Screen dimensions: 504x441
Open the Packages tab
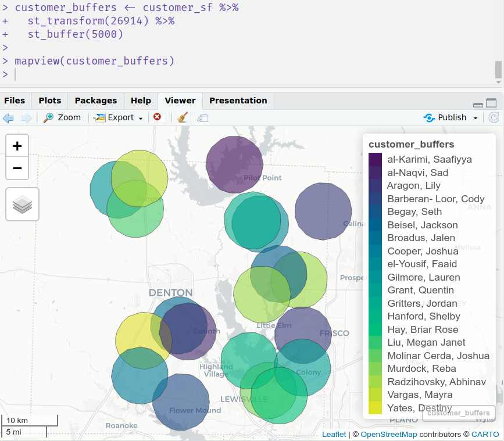[96, 101]
